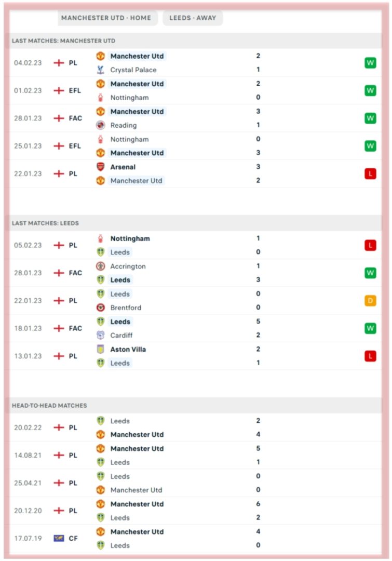Click the CF competition flag icon
This screenshot has width=392, height=561.
(x=59, y=538)
